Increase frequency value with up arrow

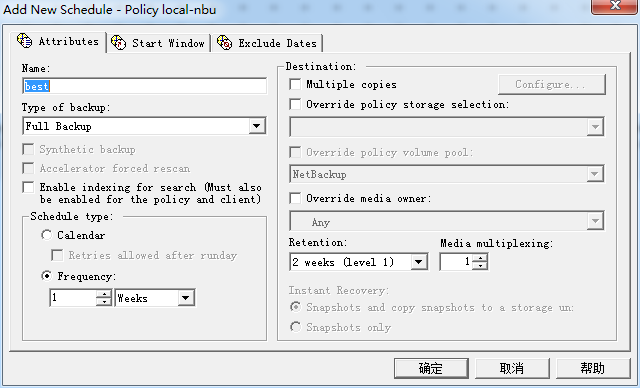coord(104,294)
